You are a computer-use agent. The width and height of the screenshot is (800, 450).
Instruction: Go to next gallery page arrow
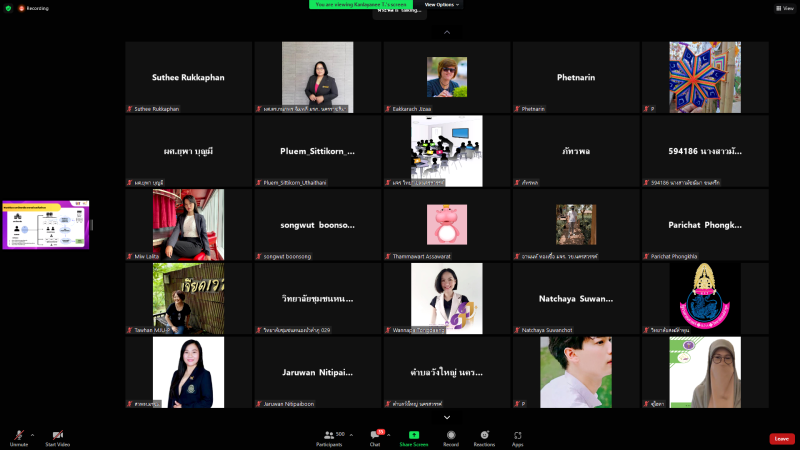[447, 417]
